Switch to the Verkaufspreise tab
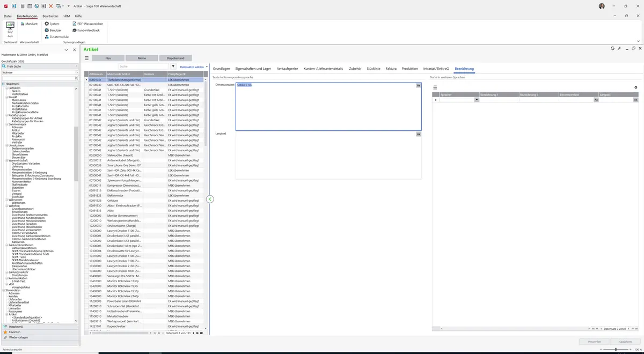Image resolution: width=644 pixels, height=354 pixels. click(x=287, y=69)
